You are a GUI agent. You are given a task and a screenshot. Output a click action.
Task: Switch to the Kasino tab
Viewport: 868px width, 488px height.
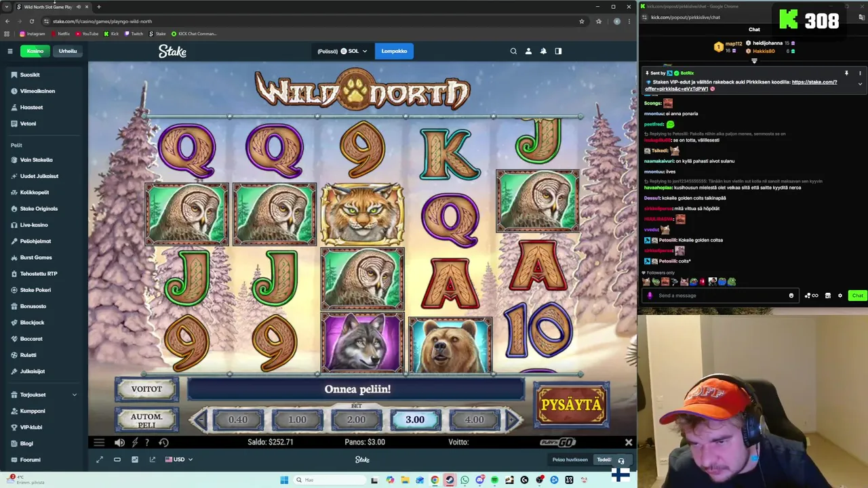coord(35,51)
